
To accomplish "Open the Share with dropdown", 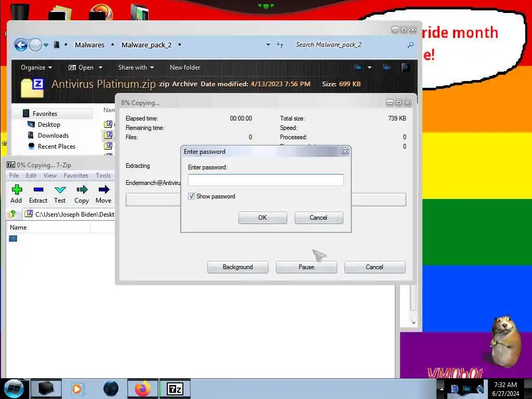I will pos(136,68).
